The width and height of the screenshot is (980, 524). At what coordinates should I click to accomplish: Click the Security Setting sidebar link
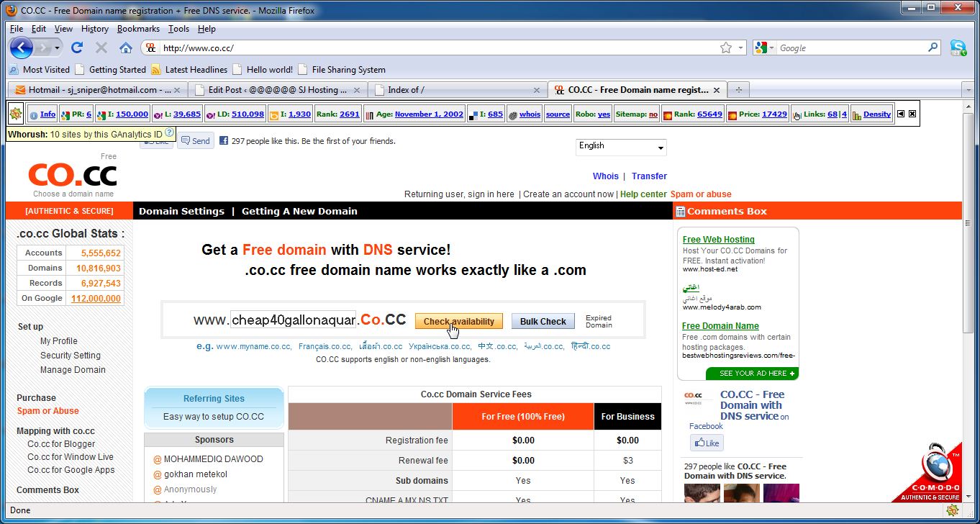(x=71, y=356)
